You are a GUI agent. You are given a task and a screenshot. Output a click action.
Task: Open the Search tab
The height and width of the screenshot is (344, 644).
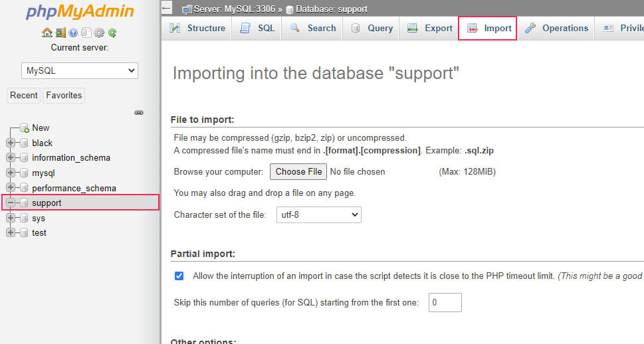tap(312, 29)
